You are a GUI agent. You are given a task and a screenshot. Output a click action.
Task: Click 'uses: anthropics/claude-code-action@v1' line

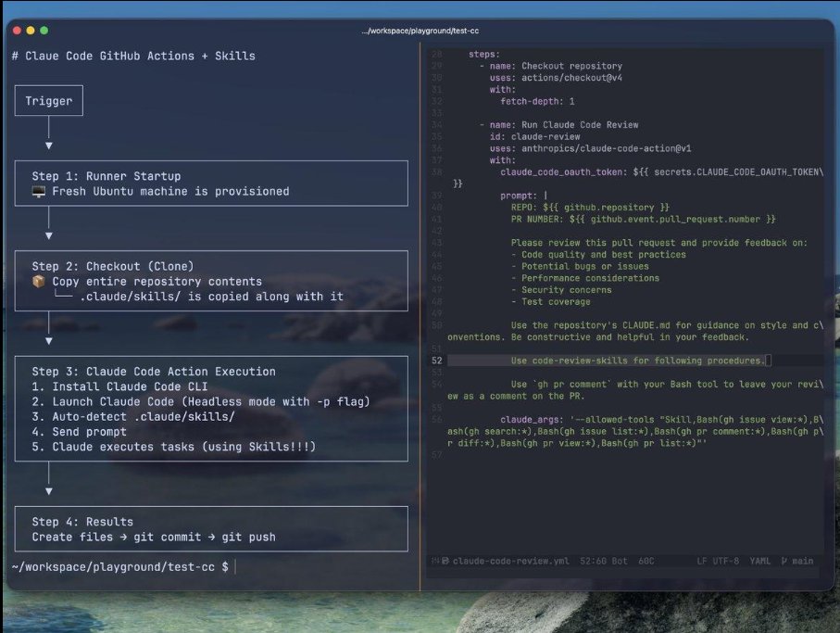pos(590,148)
